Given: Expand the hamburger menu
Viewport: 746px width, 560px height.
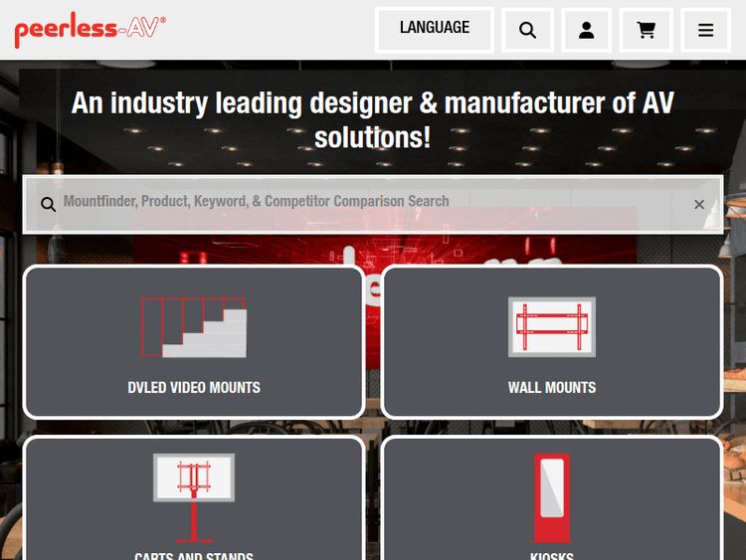Looking at the screenshot, I should point(706,30).
